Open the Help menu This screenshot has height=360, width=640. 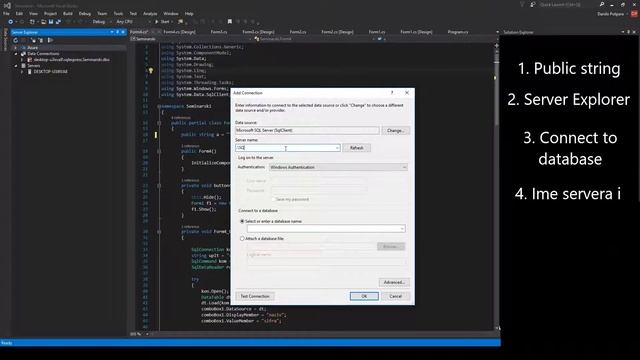coord(189,13)
